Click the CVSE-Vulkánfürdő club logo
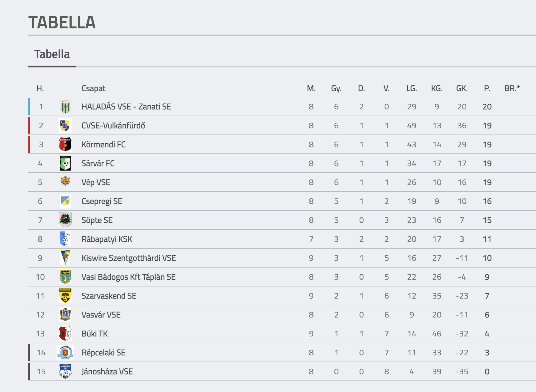Image resolution: width=536 pixels, height=392 pixels. click(x=65, y=126)
